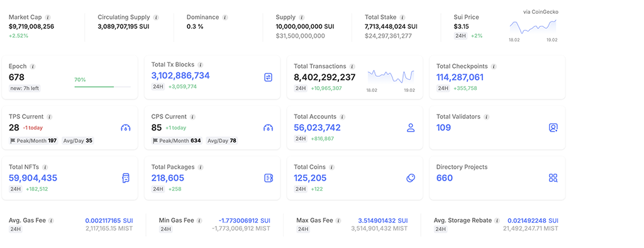
Task: Click the 24H tag under Max Gas Fee
Action: [303, 229]
